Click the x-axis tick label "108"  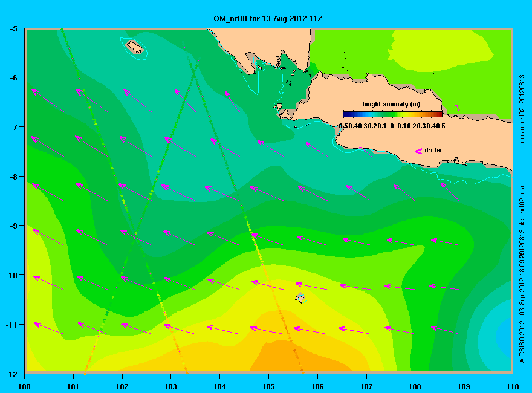(415, 386)
